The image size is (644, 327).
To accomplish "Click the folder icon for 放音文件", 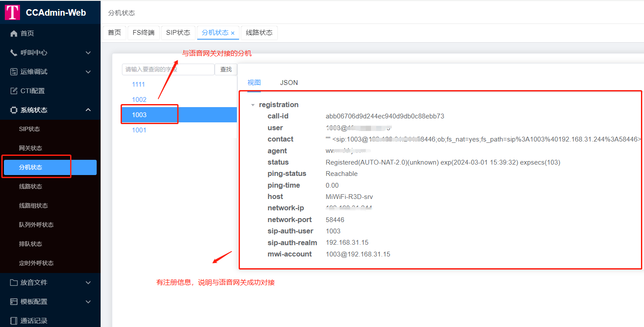I will [x=14, y=283].
